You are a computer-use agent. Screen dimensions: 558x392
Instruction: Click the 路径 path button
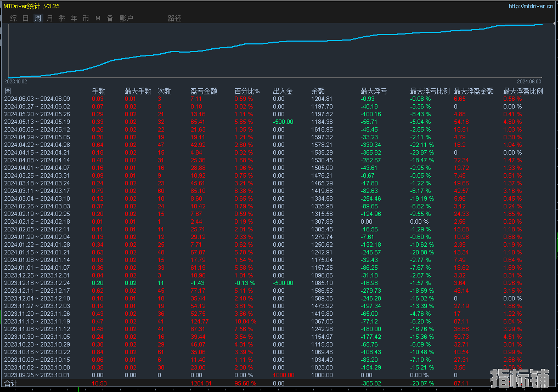(174, 18)
